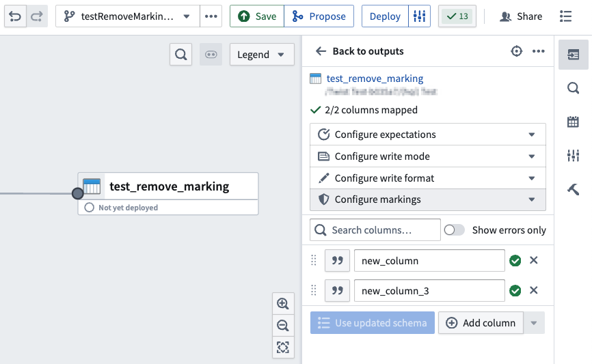The height and width of the screenshot is (364, 592).
Task: Click the Add column button
Action: pos(481,323)
